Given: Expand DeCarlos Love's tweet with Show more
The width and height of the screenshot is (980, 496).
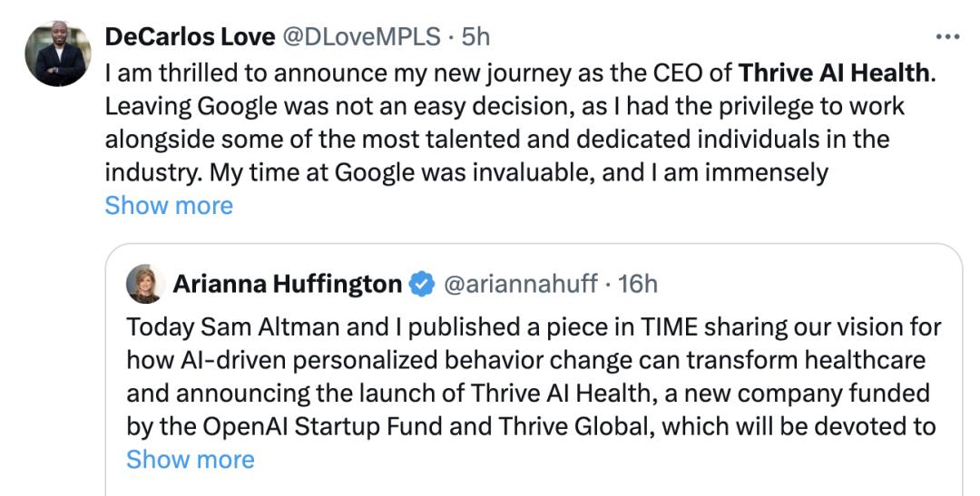Looking at the screenshot, I should tap(169, 206).
